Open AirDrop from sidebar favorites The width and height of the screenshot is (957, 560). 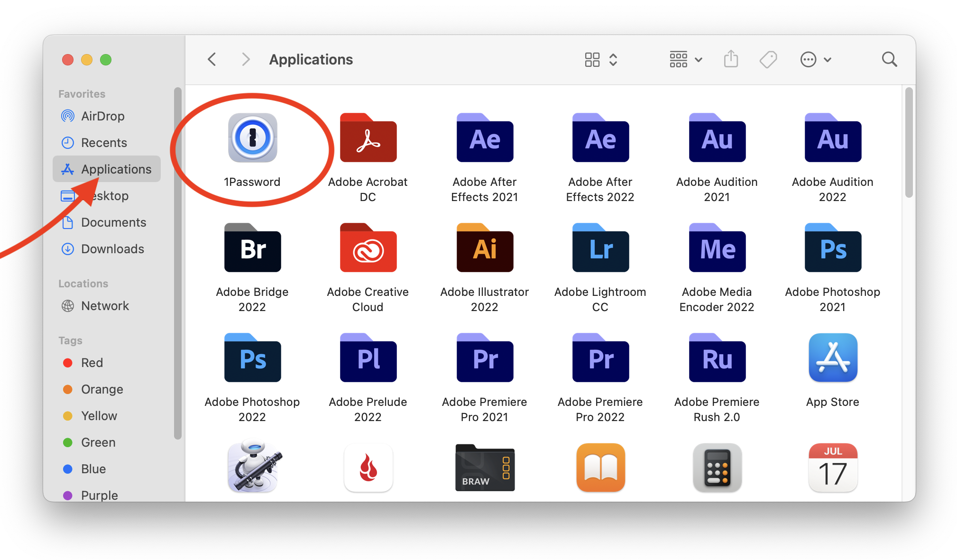coord(102,116)
